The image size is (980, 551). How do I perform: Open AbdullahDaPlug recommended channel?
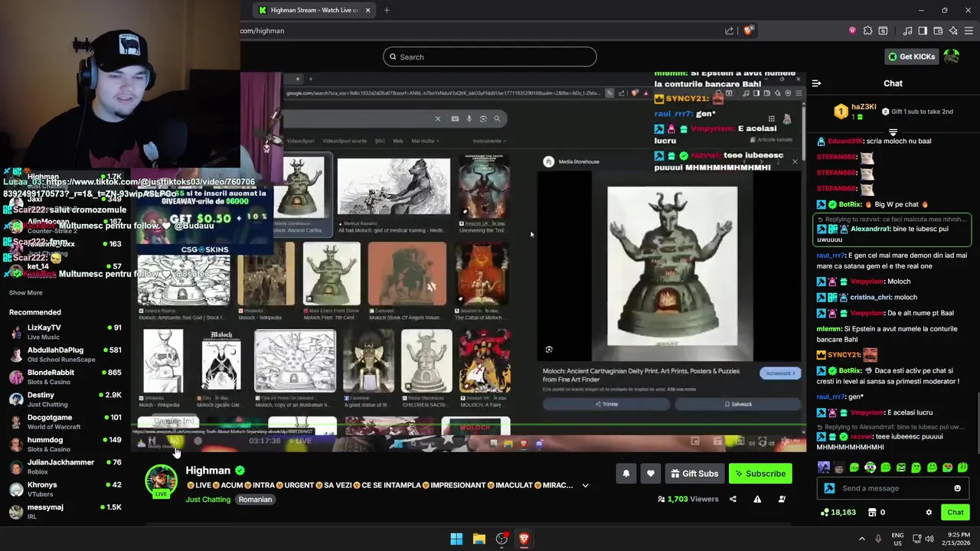pyautogui.click(x=65, y=354)
